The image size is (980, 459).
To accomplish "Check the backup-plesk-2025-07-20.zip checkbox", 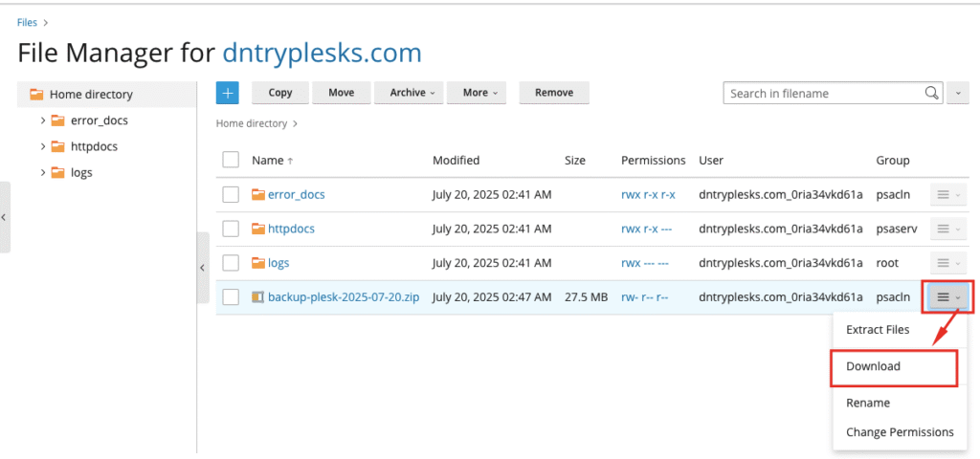I will [x=231, y=297].
